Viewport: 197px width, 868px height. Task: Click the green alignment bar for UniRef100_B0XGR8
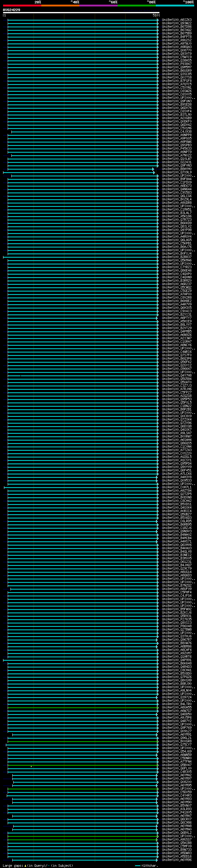83,742
